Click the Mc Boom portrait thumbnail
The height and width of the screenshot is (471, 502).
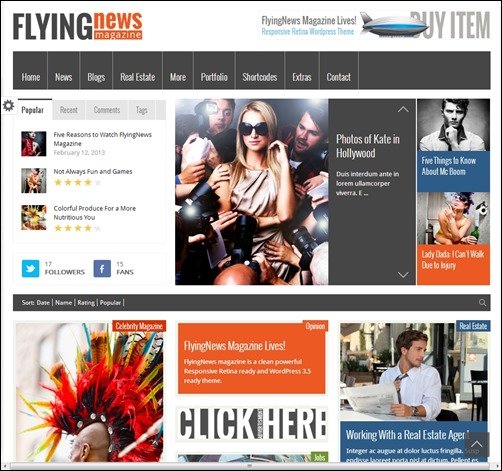pyautogui.click(x=453, y=125)
